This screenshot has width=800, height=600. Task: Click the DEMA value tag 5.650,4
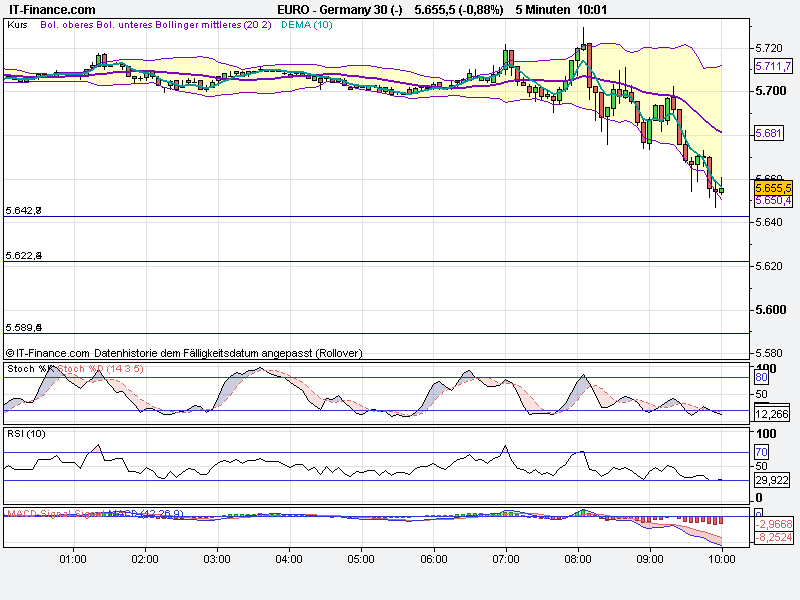pos(773,201)
